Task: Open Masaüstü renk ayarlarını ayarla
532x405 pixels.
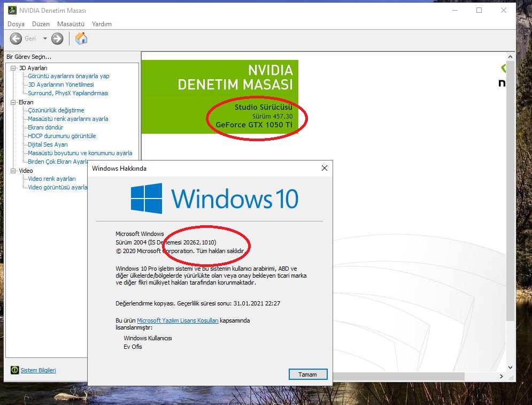Action: [x=68, y=119]
